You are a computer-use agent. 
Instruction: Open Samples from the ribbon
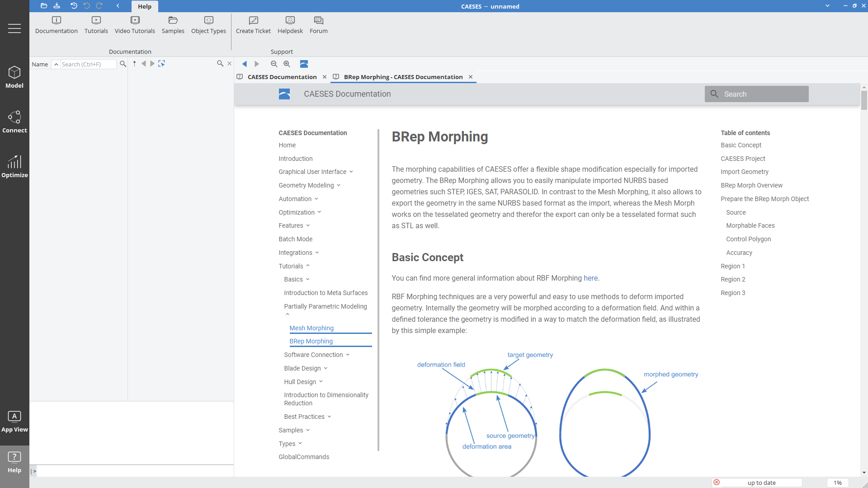click(x=173, y=25)
